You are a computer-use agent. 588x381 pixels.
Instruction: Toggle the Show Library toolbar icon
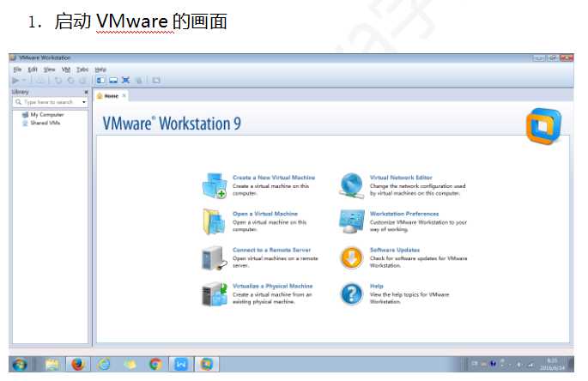coord(100,80)
